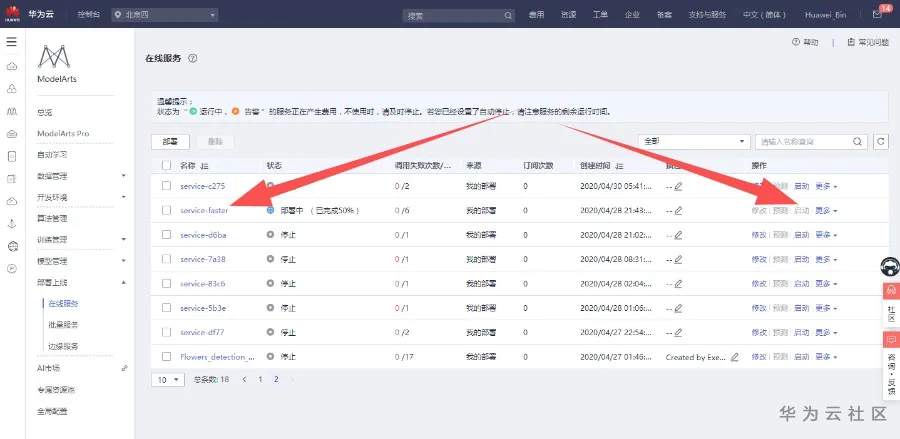
Task: Click the search magnifier in top bar
Action: 508,15
